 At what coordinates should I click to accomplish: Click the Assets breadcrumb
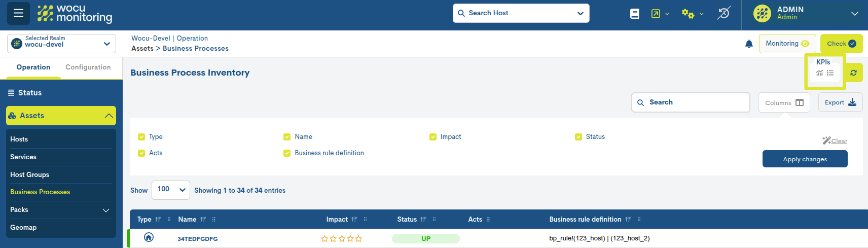click(142, 48)
